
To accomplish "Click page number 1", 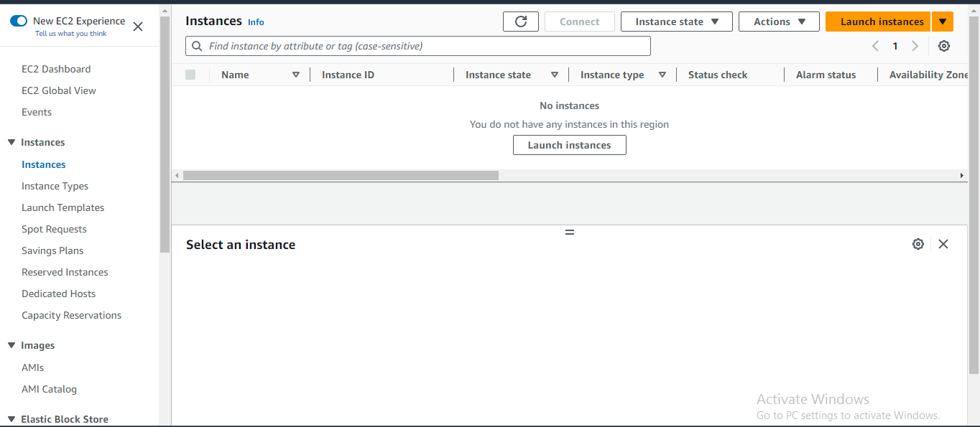I will coord(895,46).
